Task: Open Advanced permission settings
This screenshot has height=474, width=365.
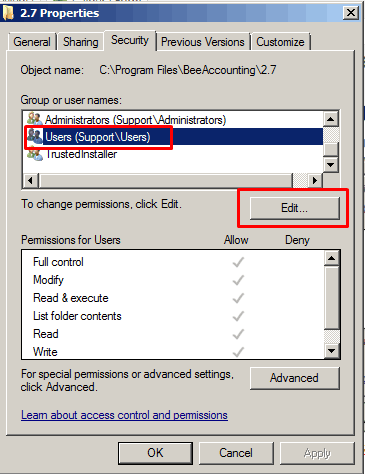Action: point(295,378)
